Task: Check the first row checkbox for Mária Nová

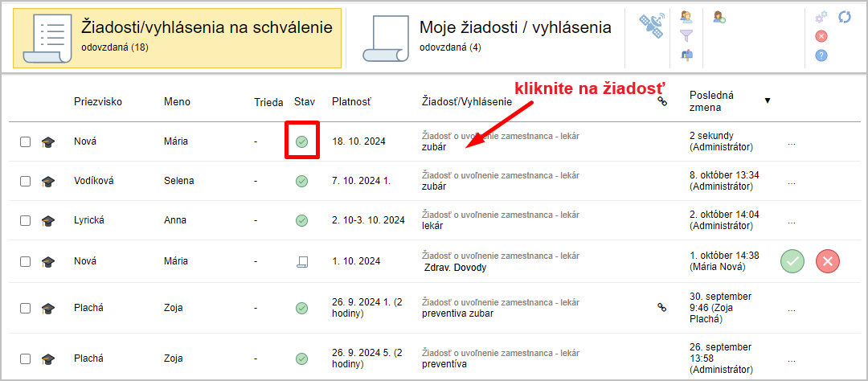Action: [26, 141]
